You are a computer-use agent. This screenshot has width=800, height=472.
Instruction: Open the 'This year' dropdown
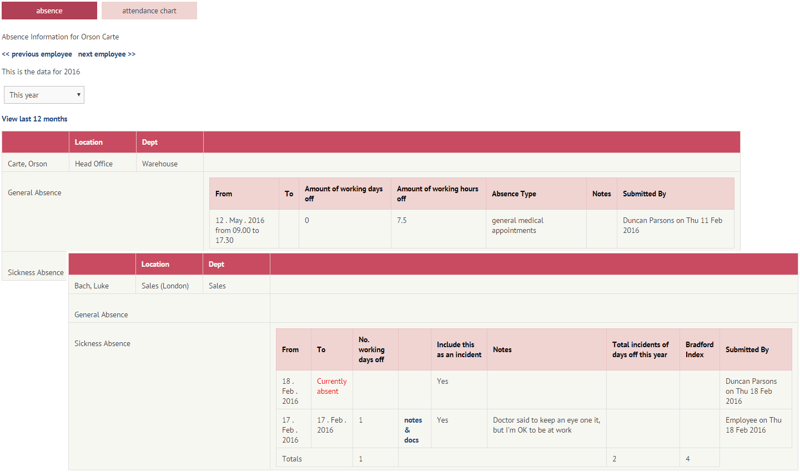(x=44, y=95)
